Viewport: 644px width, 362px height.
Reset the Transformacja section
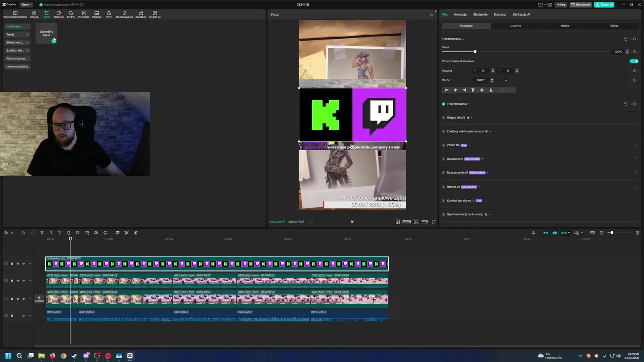(626, 39)
